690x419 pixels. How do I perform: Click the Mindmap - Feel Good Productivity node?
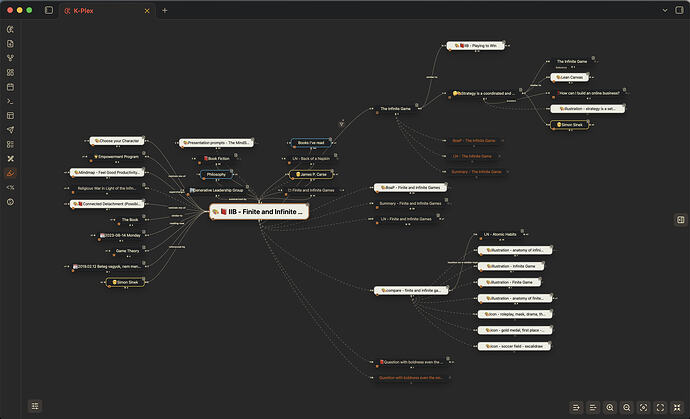tap(107, 173)
